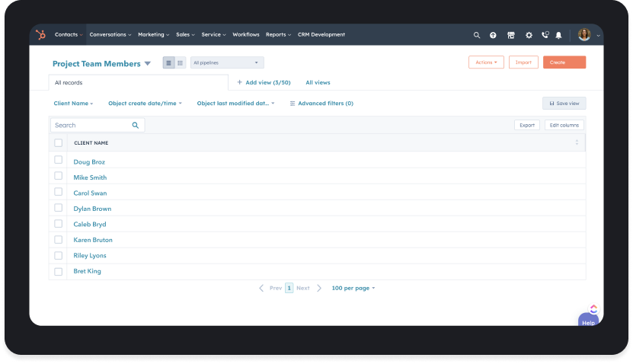Open Object last modified date filter

[236, 104]
